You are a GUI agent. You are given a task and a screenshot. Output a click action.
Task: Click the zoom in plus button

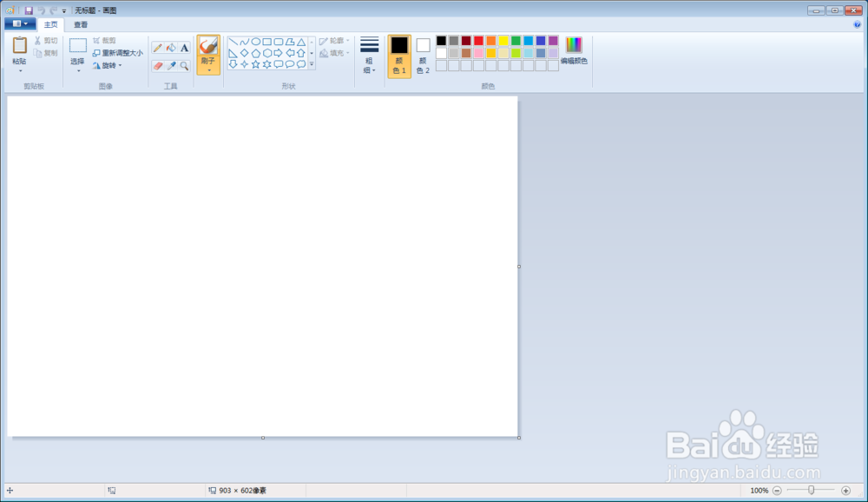click(x=845, y=491)
